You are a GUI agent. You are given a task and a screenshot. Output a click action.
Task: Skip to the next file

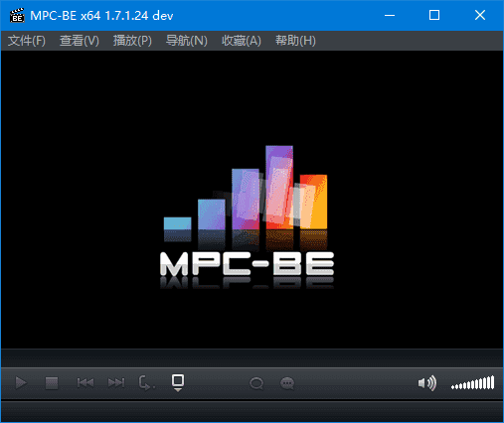coord(116,383)
